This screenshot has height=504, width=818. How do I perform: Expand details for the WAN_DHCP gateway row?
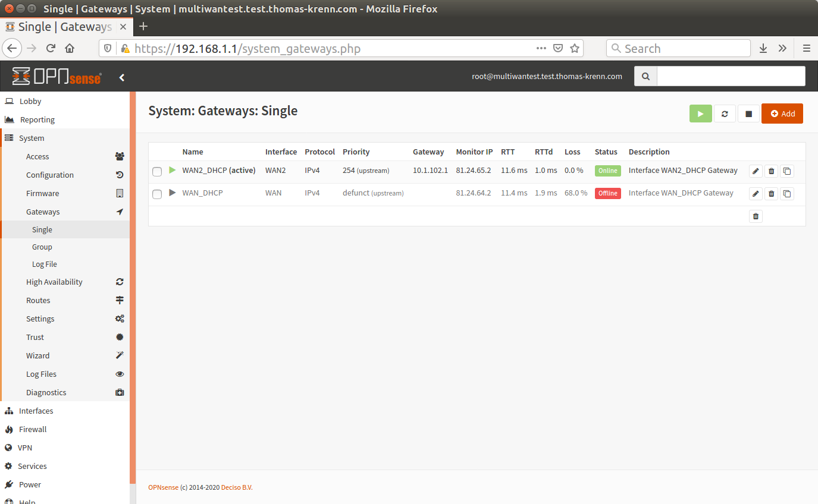pyautogui.click(x=172, y=193)
